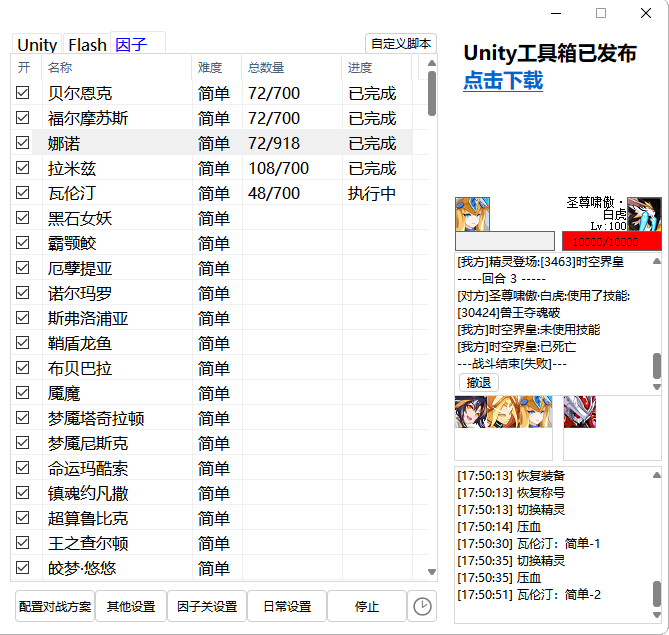The image size is (669, 635).
Task: Switch to the Flash tab
Action: [x=87, y=44]
